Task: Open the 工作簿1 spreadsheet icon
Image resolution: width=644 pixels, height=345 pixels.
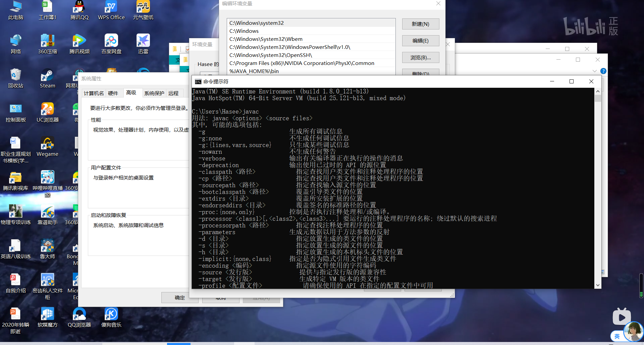Action: [47, 10]
